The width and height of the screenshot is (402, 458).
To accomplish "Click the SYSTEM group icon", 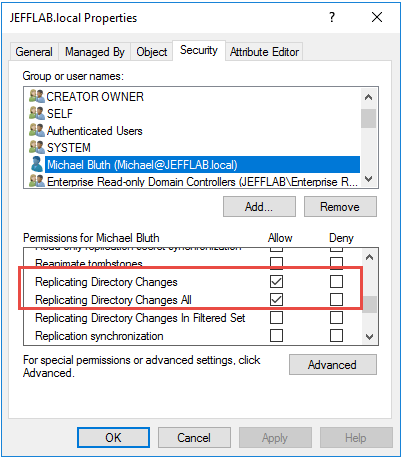I will pyautogui.click(x=37, y=147).
